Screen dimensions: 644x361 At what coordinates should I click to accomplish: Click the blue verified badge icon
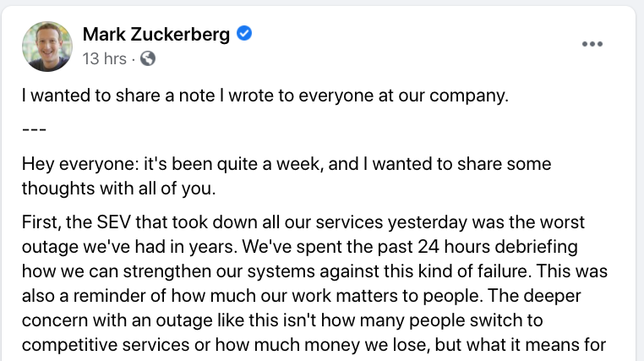pyautogui.click(x=244, y=33)
